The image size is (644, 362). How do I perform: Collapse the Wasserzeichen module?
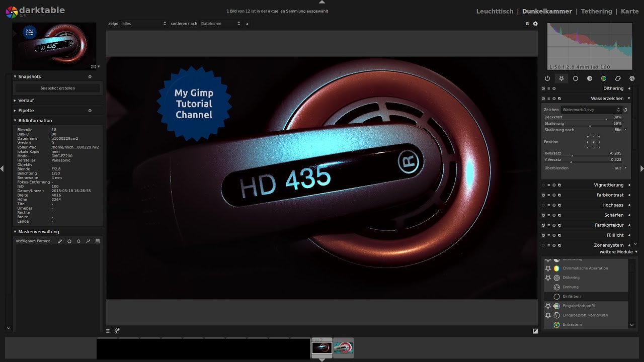coord(629,99)
